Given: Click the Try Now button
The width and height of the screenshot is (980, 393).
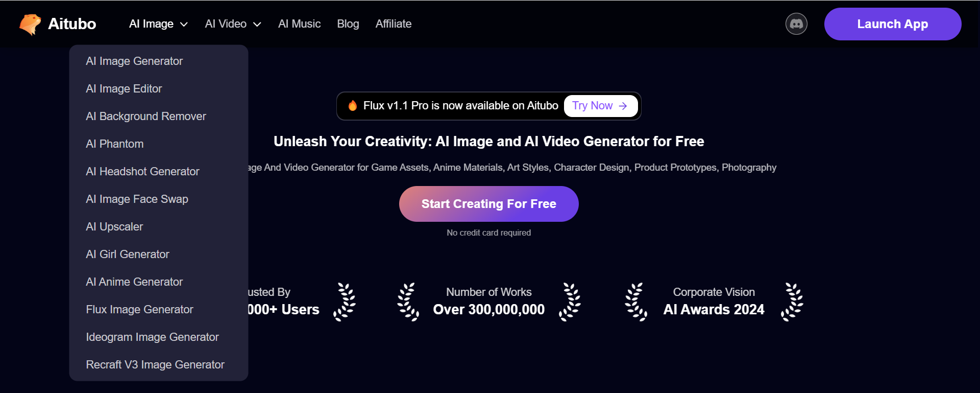Looking at the screenshot, I should (x=600, y=106).
